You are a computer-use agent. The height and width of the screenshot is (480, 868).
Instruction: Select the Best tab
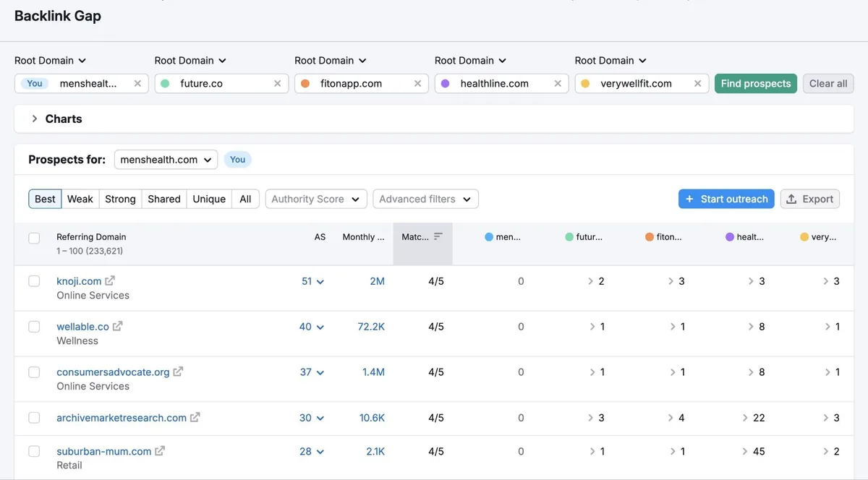tap(45, 199)
